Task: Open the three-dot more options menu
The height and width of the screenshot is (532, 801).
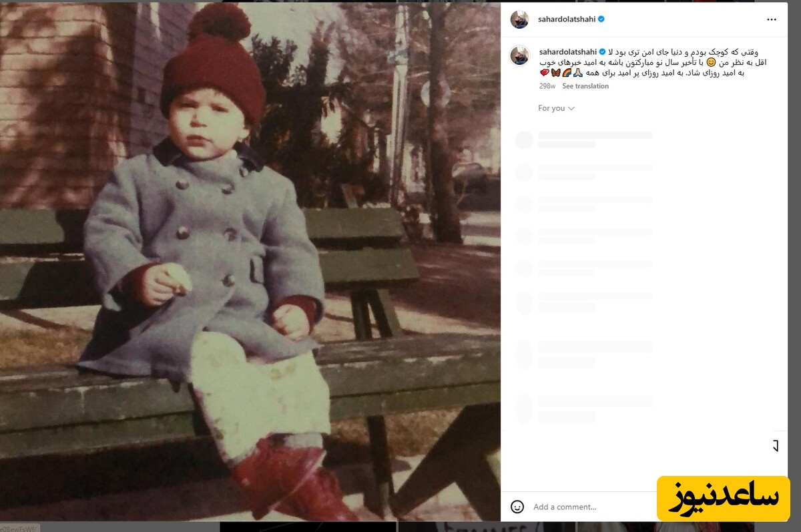Action: pos(772,20)
